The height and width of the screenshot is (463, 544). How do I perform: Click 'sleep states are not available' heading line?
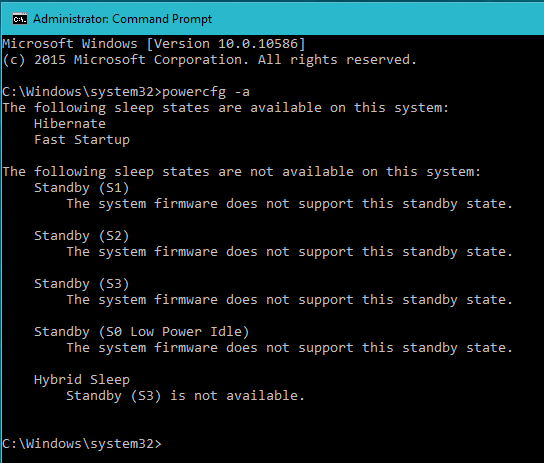coord(241,172)
